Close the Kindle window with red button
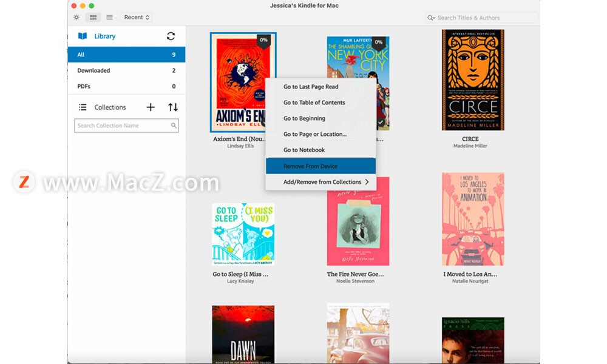 pos(74,6)
